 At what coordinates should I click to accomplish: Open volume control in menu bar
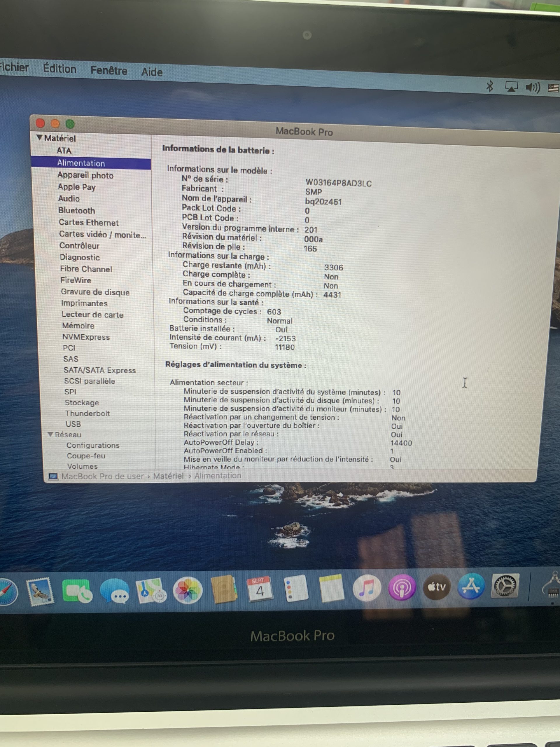pos(533,88)
